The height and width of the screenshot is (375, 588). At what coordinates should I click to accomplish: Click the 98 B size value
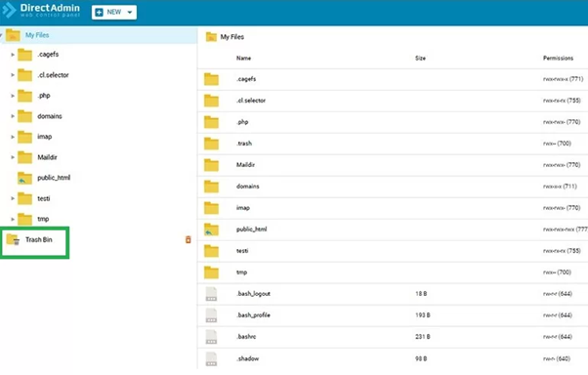coord(421,358)
